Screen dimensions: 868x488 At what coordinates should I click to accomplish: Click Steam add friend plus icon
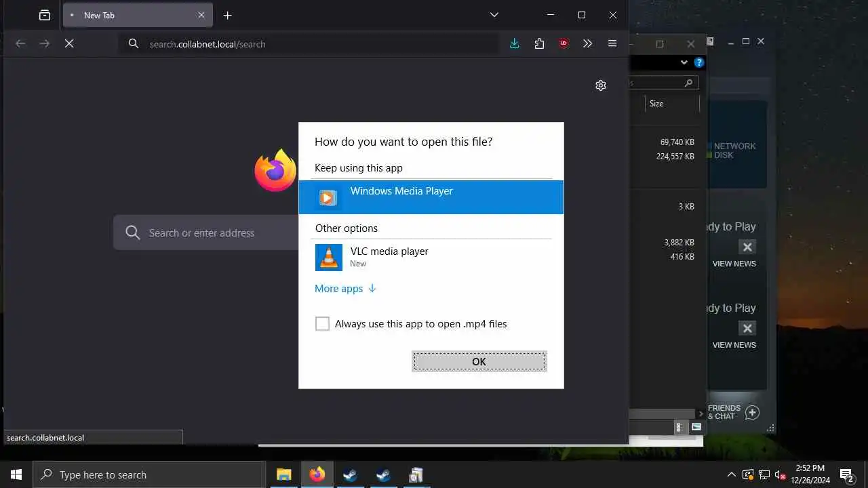click(x=752, y=412)
